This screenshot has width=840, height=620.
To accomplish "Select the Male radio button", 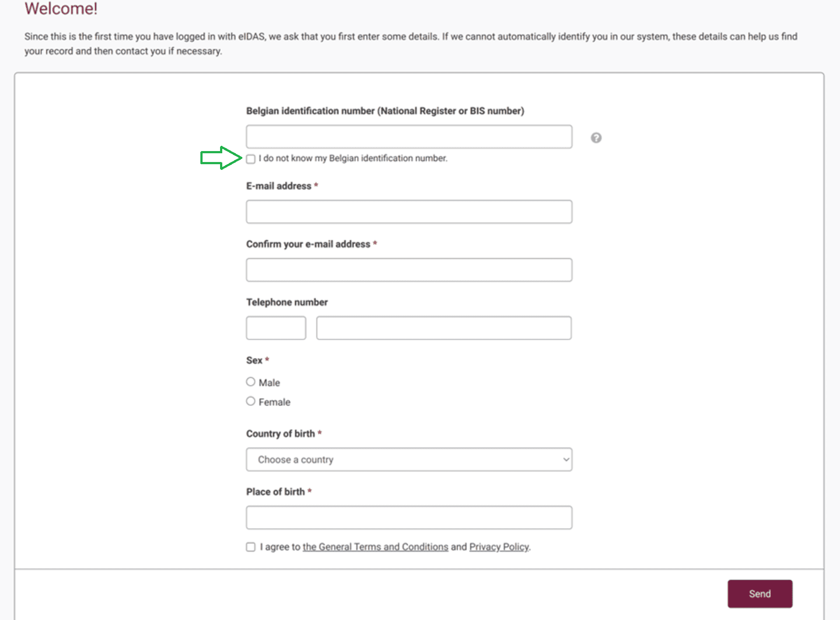I will (x=251, y=382).
